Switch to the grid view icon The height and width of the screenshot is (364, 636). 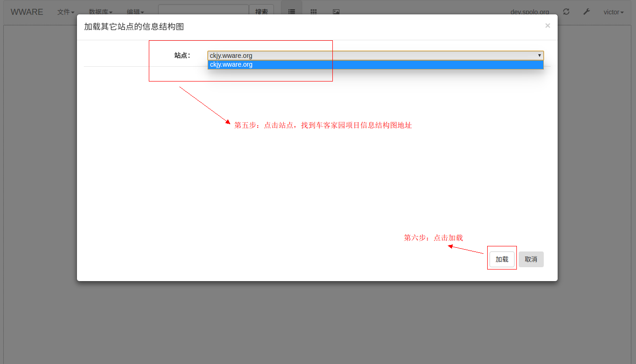tap(313, 12)
